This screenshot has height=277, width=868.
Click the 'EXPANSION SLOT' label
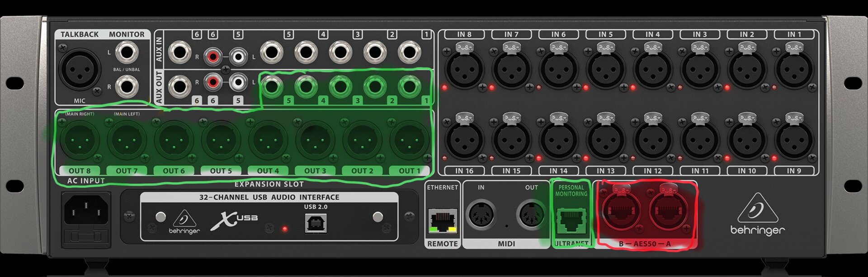[x=269, y=184]
